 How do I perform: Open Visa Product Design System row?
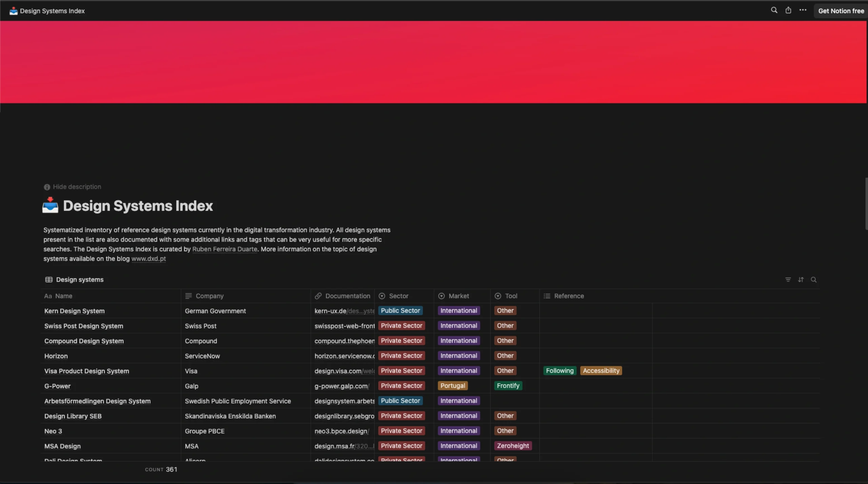(x=86, y=371)
